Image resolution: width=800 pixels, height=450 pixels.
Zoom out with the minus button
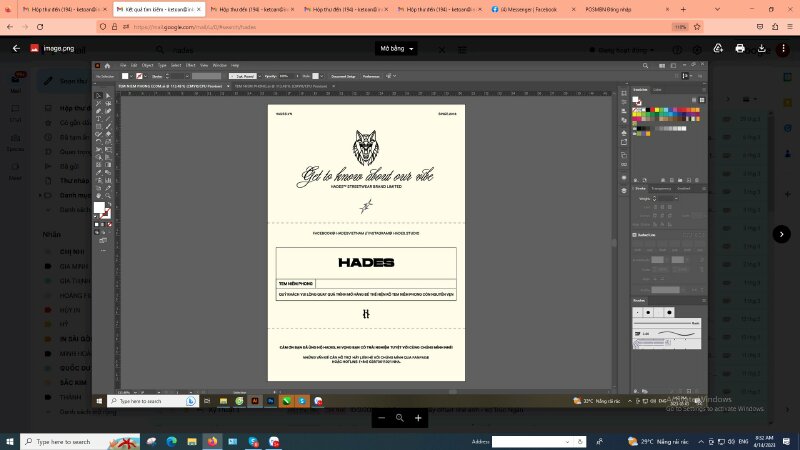point(381,418)
